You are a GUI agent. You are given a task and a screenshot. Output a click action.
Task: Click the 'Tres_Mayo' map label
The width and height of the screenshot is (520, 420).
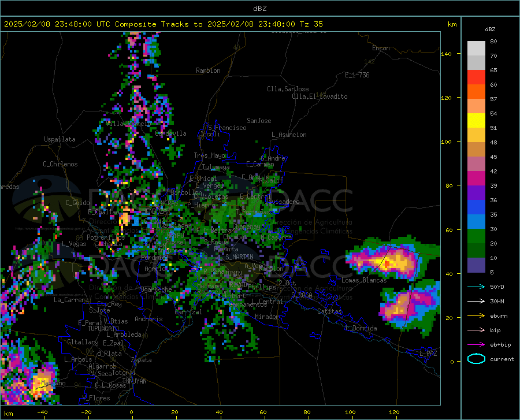209,155
